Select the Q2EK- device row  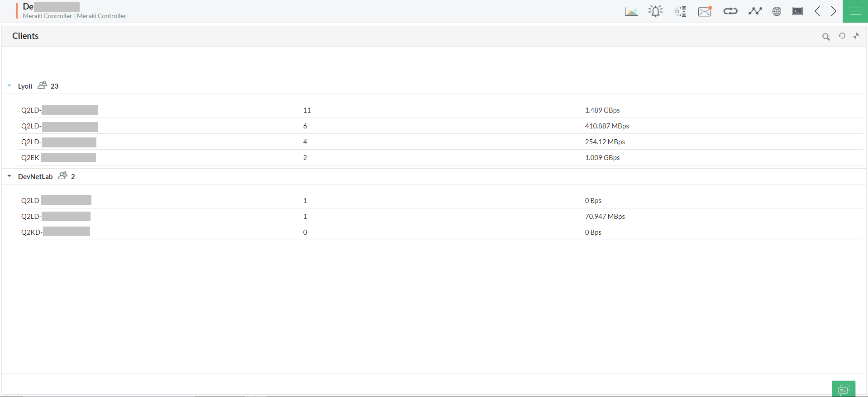click(31, 157)
